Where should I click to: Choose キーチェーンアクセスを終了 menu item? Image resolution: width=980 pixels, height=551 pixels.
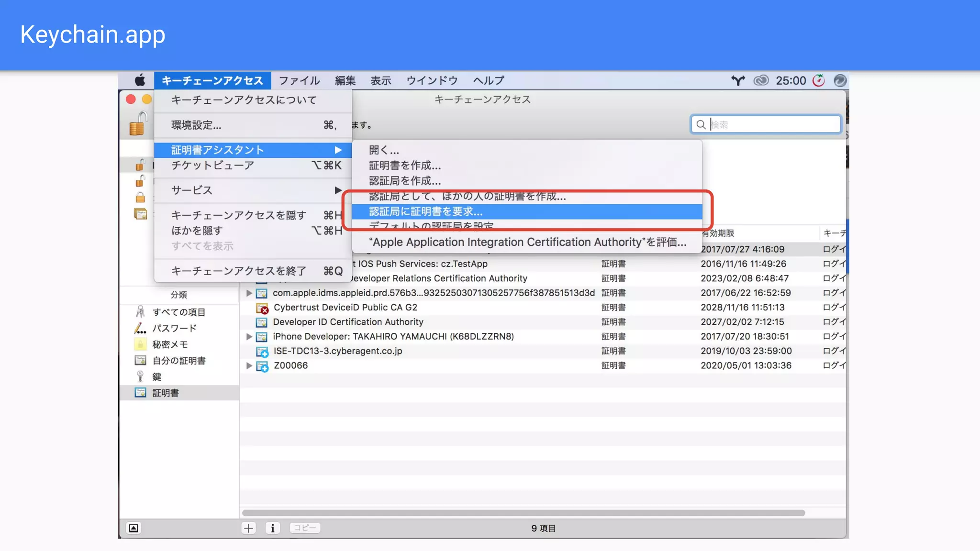pyautogui.click(x=253, y=271)
